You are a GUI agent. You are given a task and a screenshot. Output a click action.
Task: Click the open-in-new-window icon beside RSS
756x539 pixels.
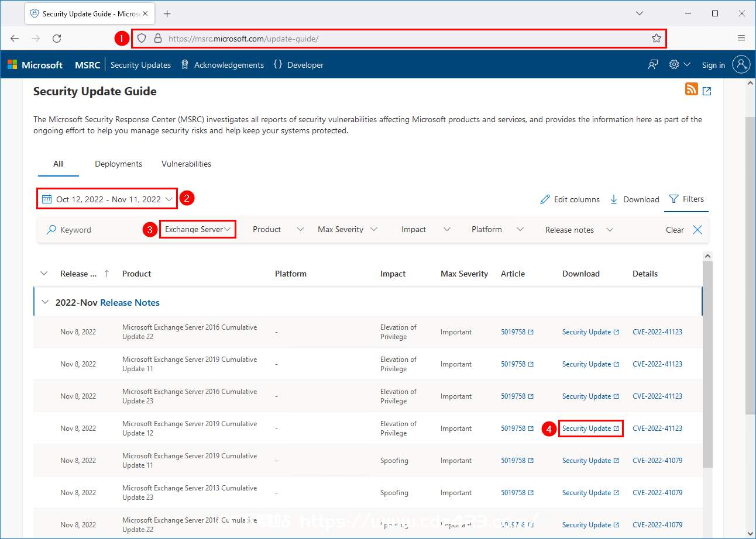pos(707,91)
